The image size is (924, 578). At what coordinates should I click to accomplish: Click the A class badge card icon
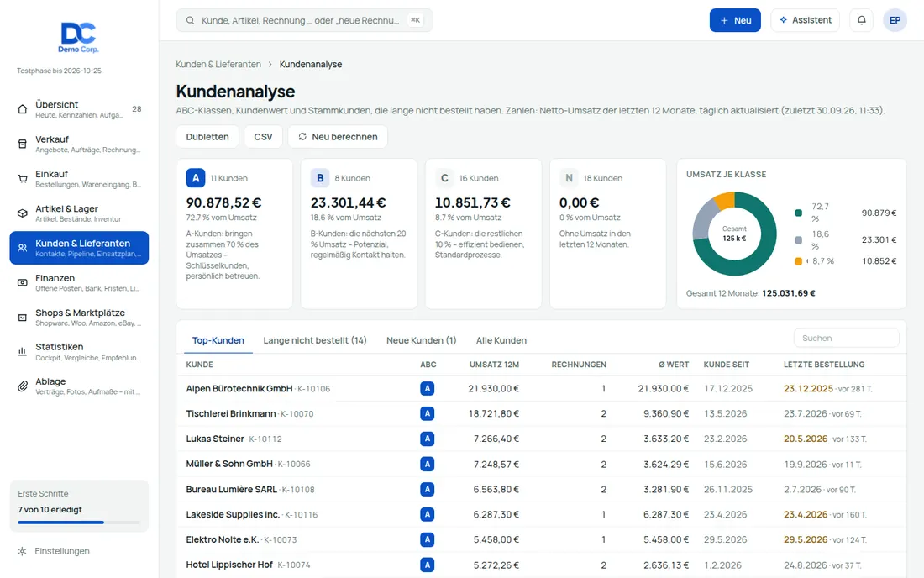[x=196, y=178]
